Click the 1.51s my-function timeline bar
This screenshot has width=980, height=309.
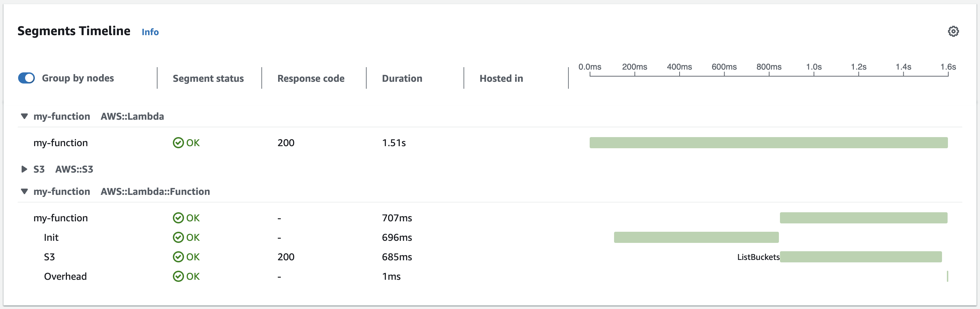point(768,143)
